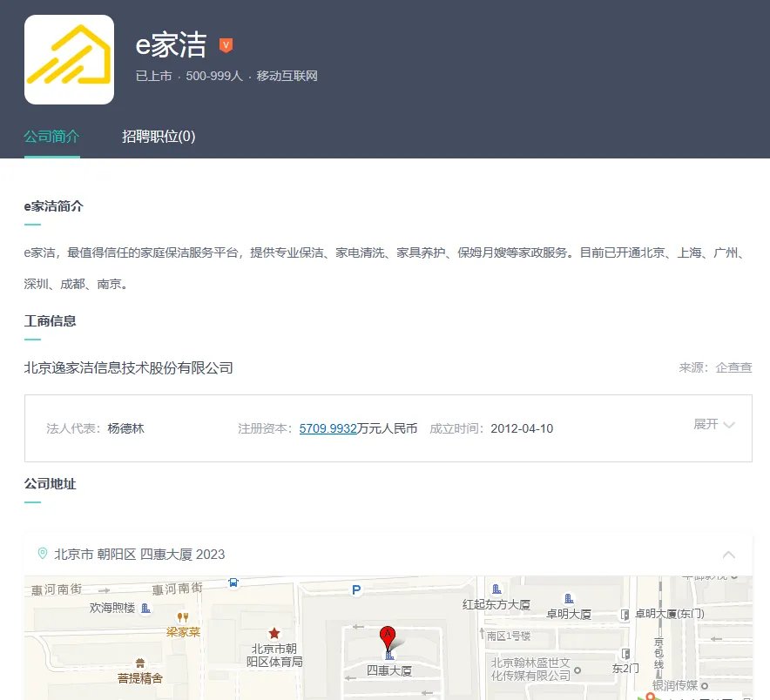The width and height of the screenshot is (770, 700).
Task: Click the 卓明大厦 building icon
Action: click(569, 598)
